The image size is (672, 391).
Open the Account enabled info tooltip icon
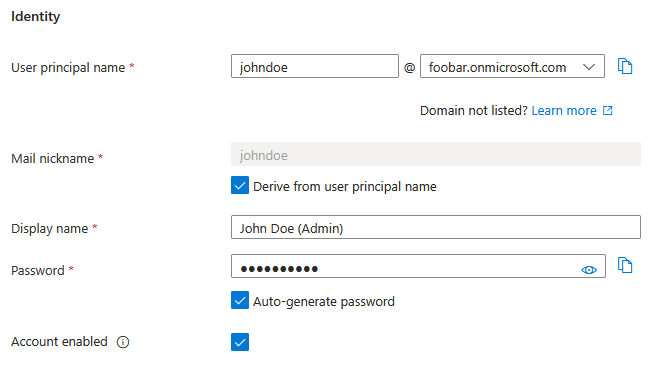pos(123,342)
